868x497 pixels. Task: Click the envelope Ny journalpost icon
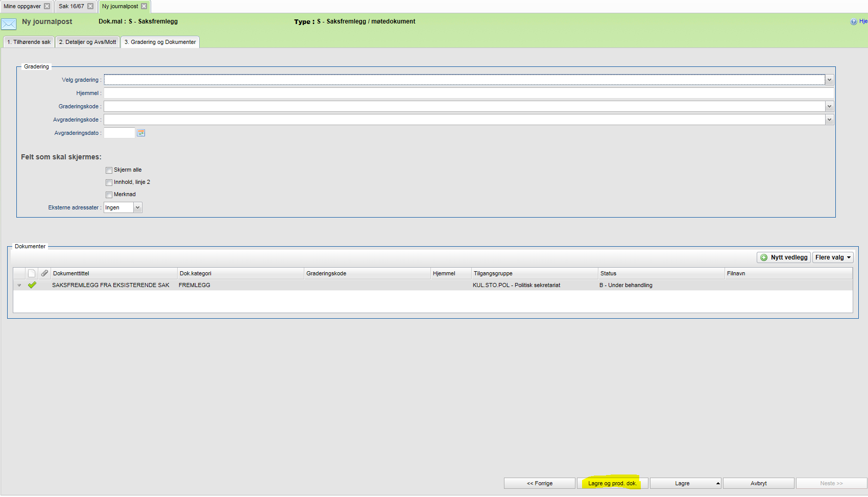coord(9,23)
